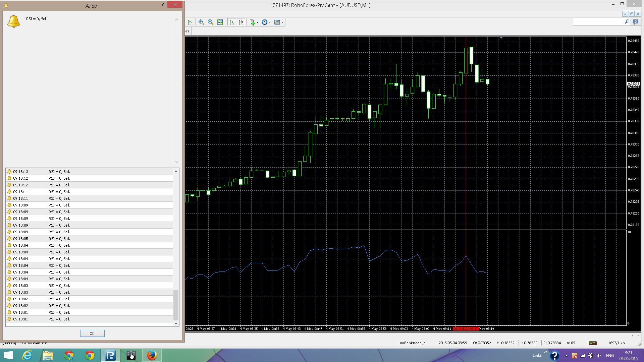Image resolution: width=644 pixels, height=362 pixels.
Task: Click the battery power tray icon
Action: (x=591, y=356)
